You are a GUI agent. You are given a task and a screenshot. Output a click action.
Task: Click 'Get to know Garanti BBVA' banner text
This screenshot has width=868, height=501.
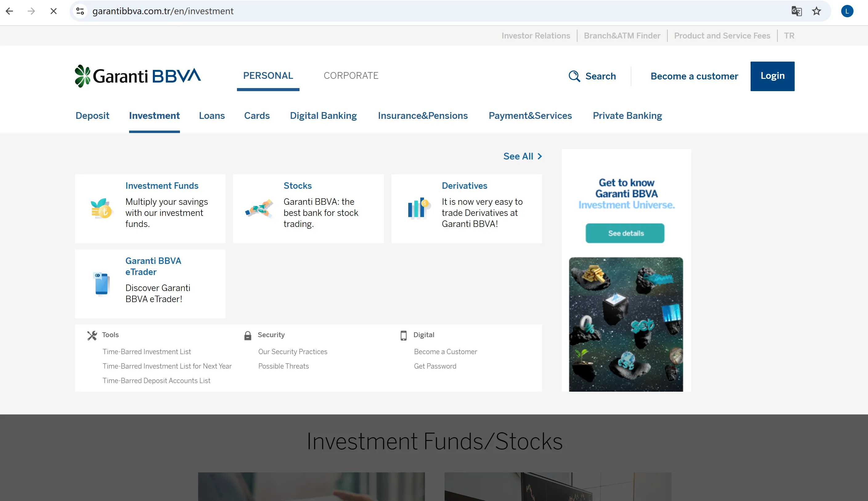(x=626, y=188)
